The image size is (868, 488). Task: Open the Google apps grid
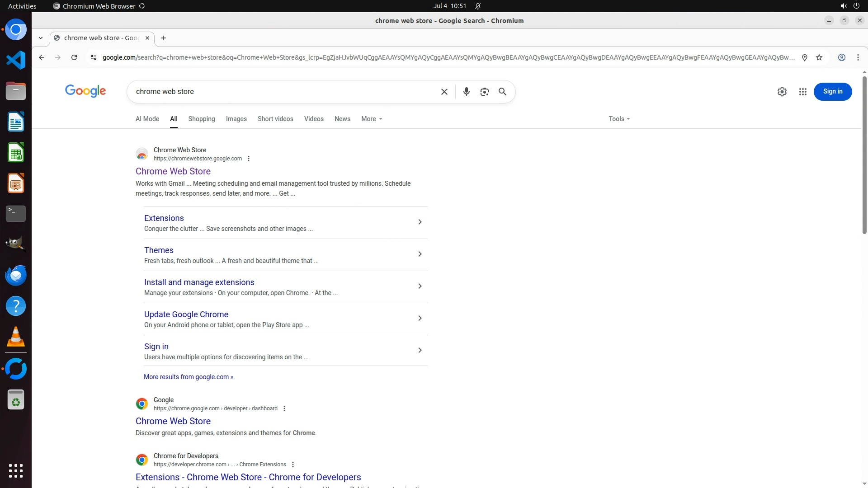pos(802,92)
